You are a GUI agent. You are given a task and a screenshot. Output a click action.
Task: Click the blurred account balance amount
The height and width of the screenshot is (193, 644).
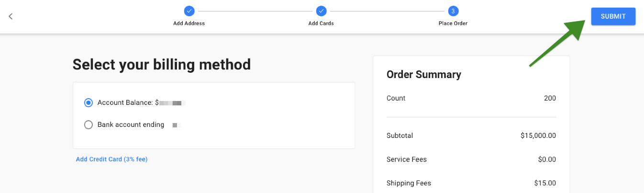pyautogui.click(x=172, y=102)
